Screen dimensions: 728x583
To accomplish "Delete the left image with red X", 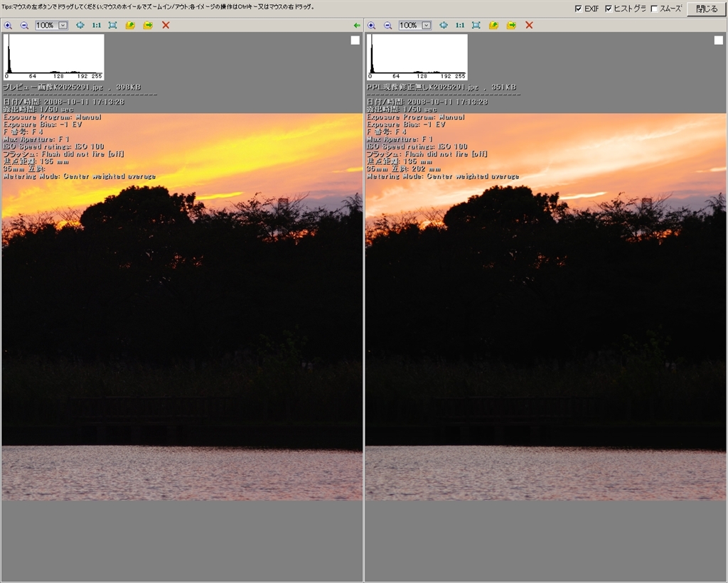I will pyautogui.click(x=166, y=25).
